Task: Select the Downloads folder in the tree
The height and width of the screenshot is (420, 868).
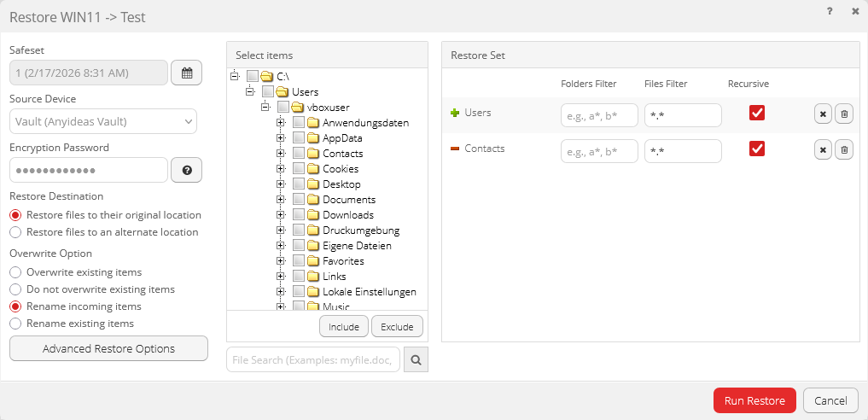Action: click(x=347, y=215)
